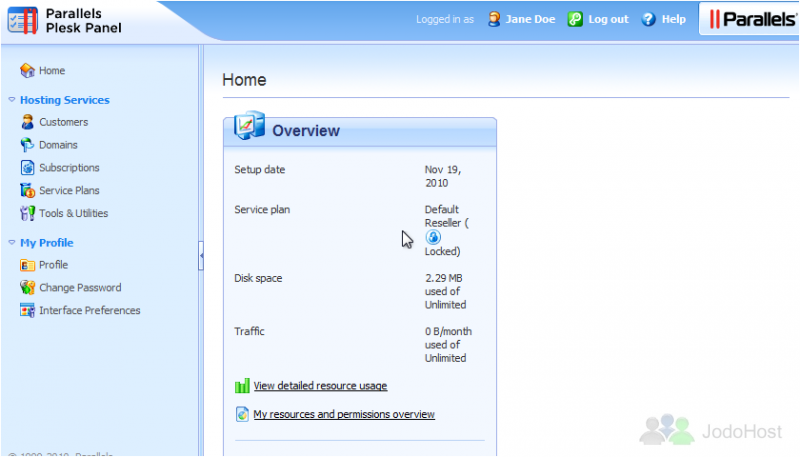Viewport: 800px width, 457px height.
Task: Click the Locked service plan icon
Action: [433, 237]
